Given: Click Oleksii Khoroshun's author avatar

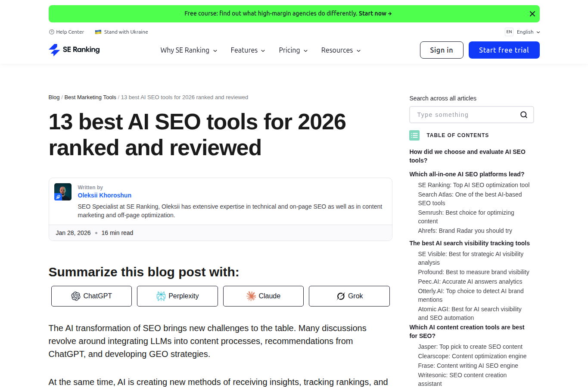Looking at the screenshot, I should coord(63,192).
